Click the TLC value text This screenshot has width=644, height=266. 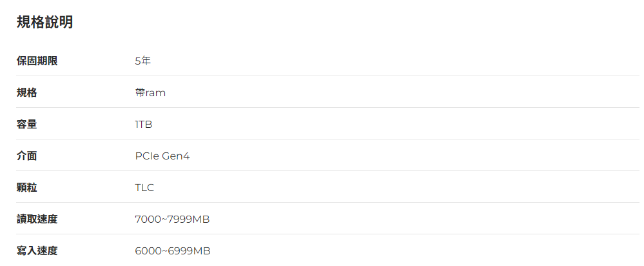point(144,187)
